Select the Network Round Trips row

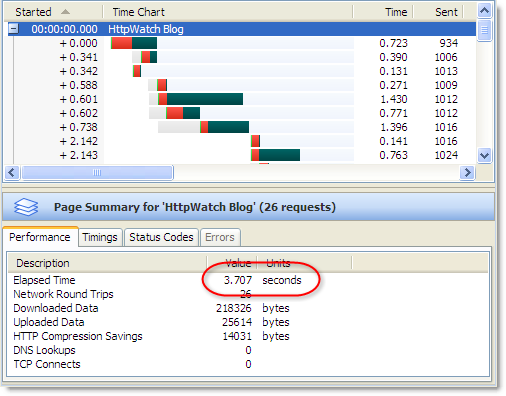(247, 294)
